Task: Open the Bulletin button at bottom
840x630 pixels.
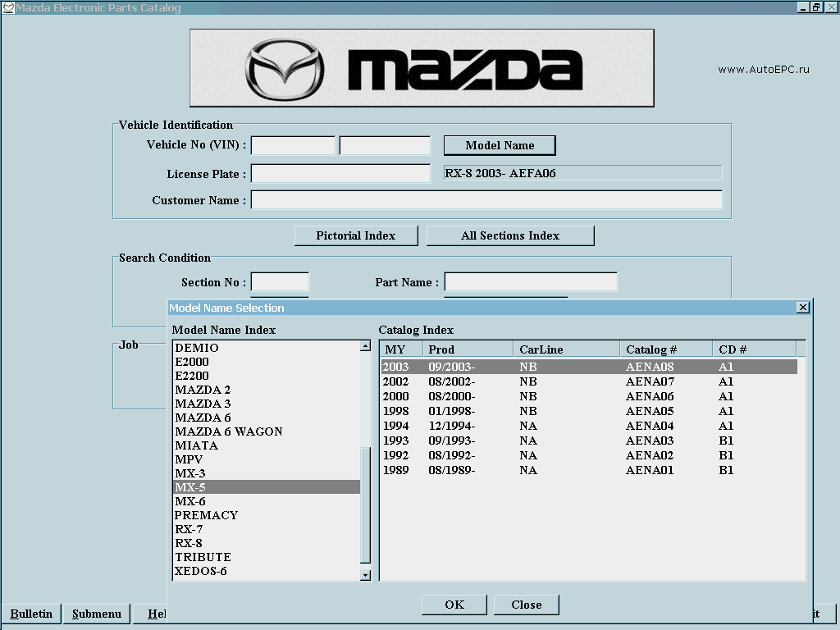Action: pos(31,614)
